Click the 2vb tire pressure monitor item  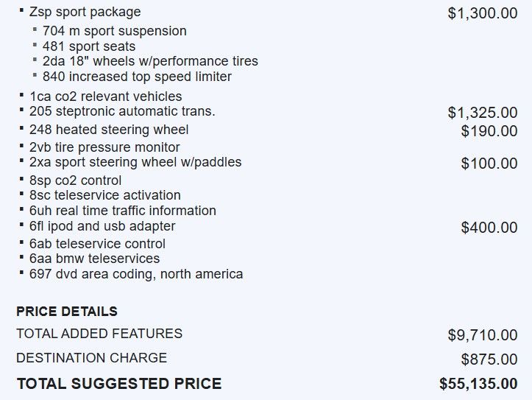pos(104,147)
